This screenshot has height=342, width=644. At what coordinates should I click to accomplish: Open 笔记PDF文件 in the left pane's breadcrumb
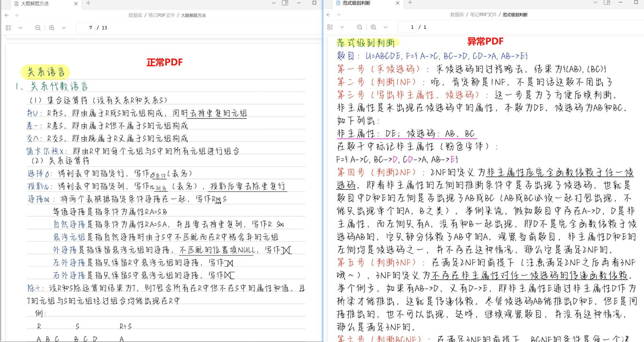162,15
